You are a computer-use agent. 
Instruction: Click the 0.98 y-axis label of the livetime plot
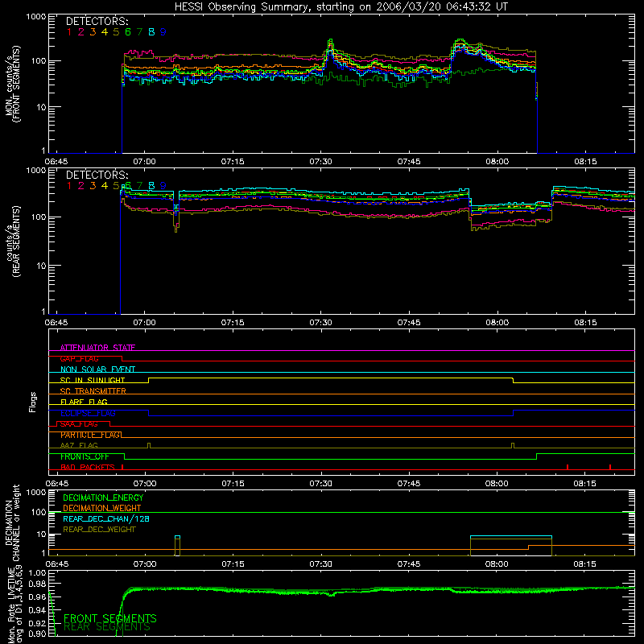tap(38, 584)
